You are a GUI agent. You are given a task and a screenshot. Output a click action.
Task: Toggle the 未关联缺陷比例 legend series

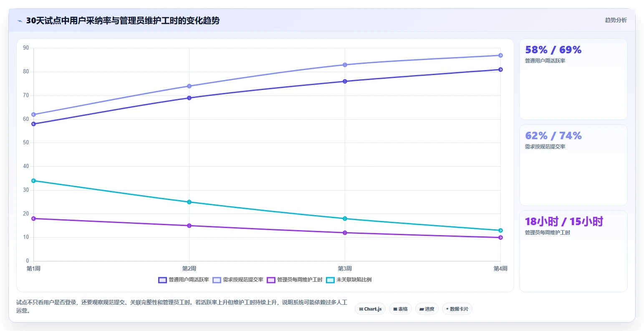click(x=349, y=280)
